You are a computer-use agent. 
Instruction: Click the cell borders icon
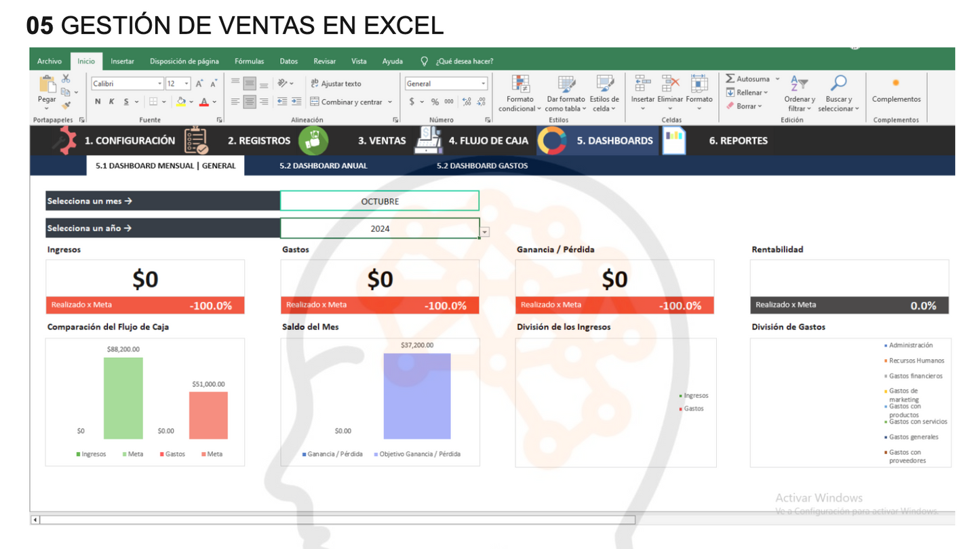point(153,102)
